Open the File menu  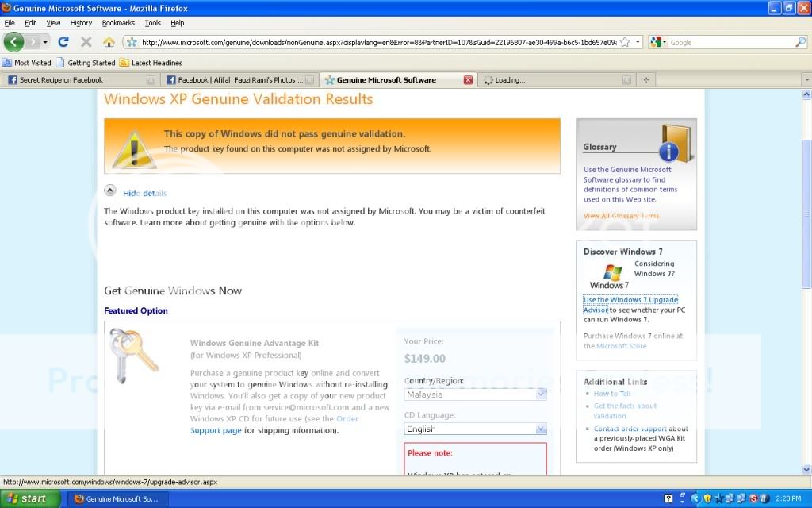coord(10,23)
